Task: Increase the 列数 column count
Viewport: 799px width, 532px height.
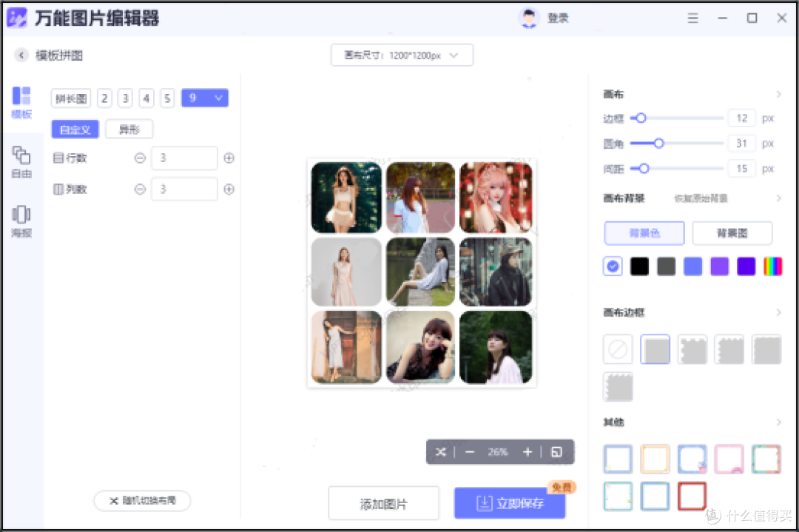Action: [x=229, y=189]
